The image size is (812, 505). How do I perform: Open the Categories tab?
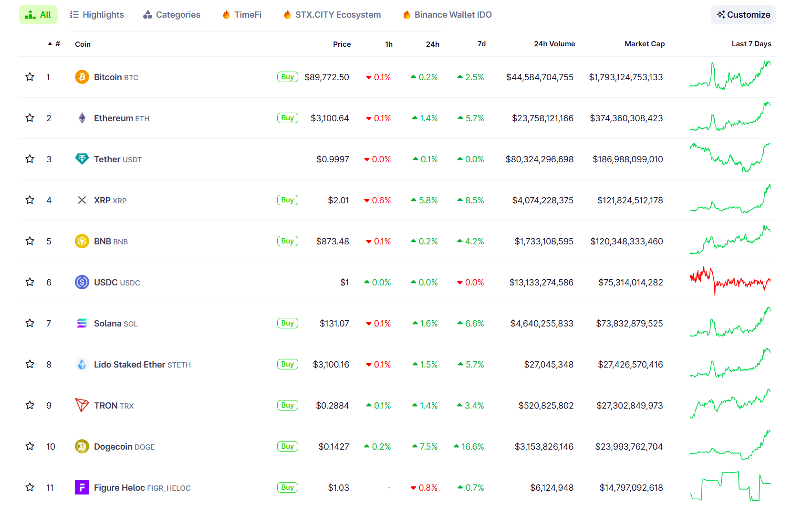click(x=171, y=14)
